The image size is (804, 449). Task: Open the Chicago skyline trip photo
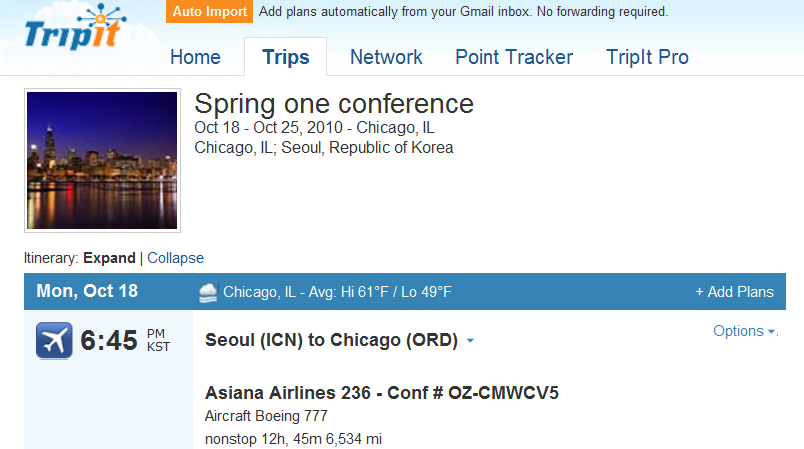tap(102, 160)
